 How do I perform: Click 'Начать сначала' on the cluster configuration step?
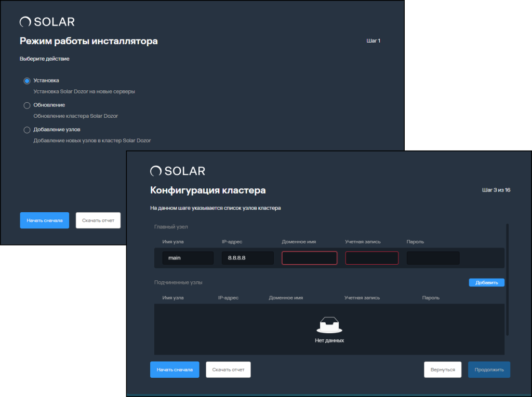[175, 369]
